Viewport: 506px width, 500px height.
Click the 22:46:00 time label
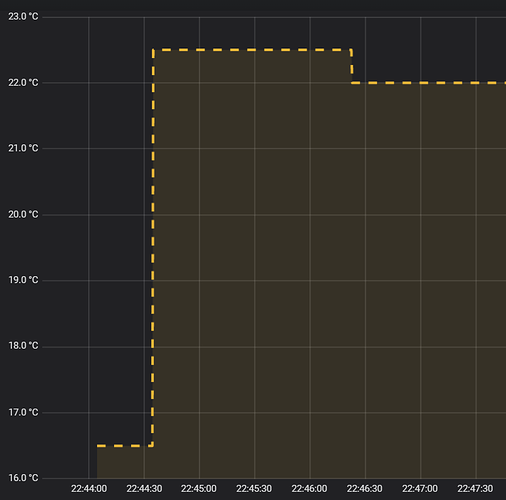[x=309, y=489]
